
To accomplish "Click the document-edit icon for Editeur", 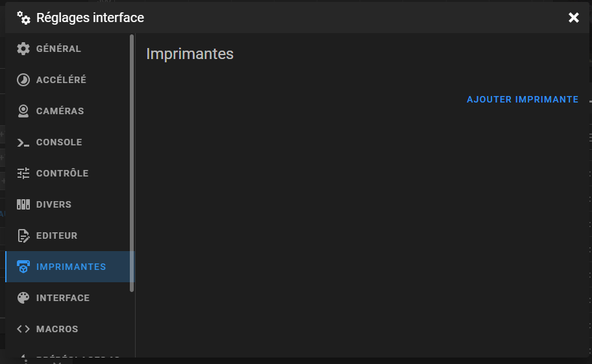I will click(x=23, y=236).
